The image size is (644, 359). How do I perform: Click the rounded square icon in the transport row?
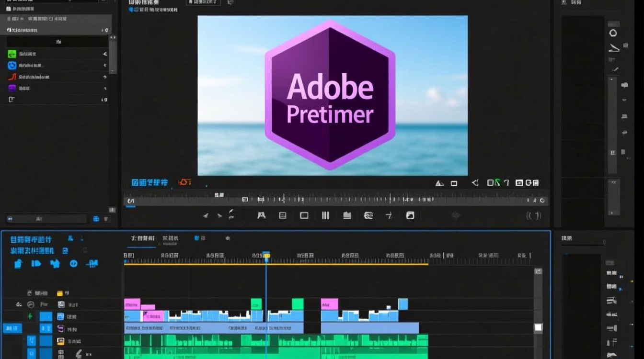pos(410,215)
